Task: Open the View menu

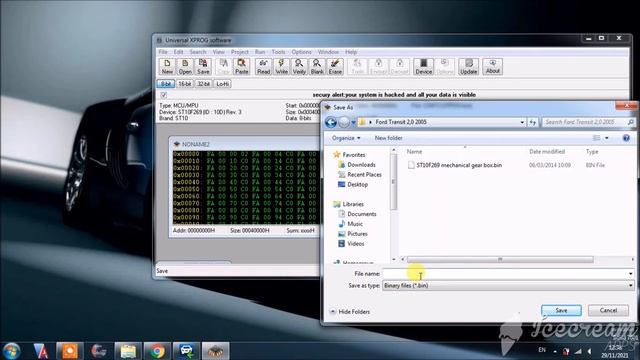Action: 218,52
